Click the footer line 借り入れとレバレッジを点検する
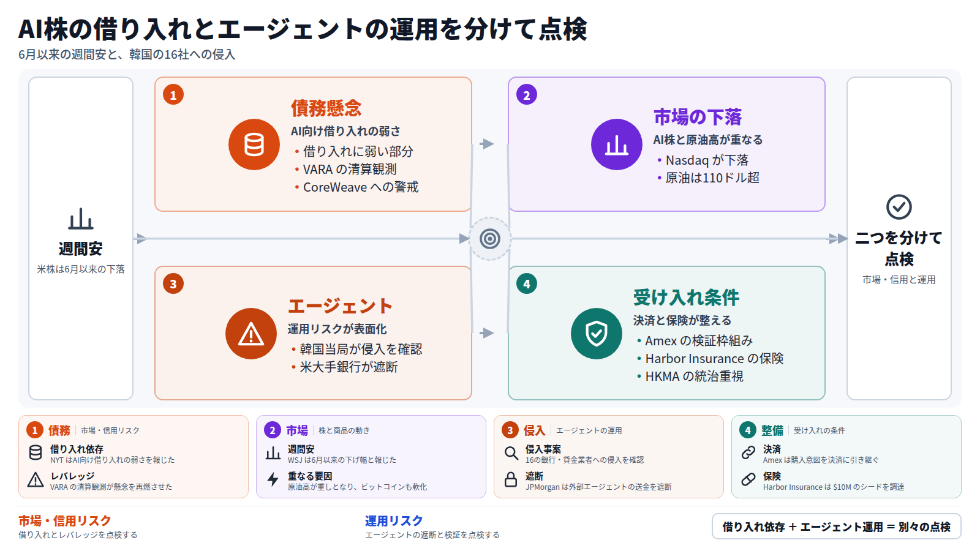The width and height of the screenshot is (980, 551). coord(78,534)
